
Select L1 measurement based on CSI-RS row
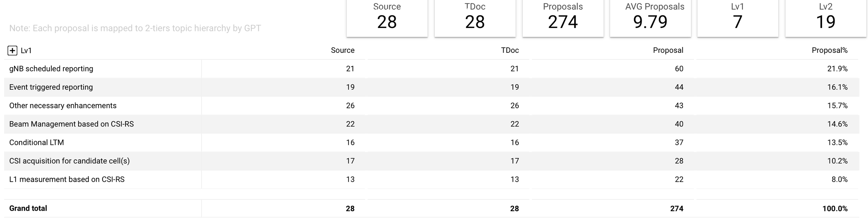tap(431, 179)
